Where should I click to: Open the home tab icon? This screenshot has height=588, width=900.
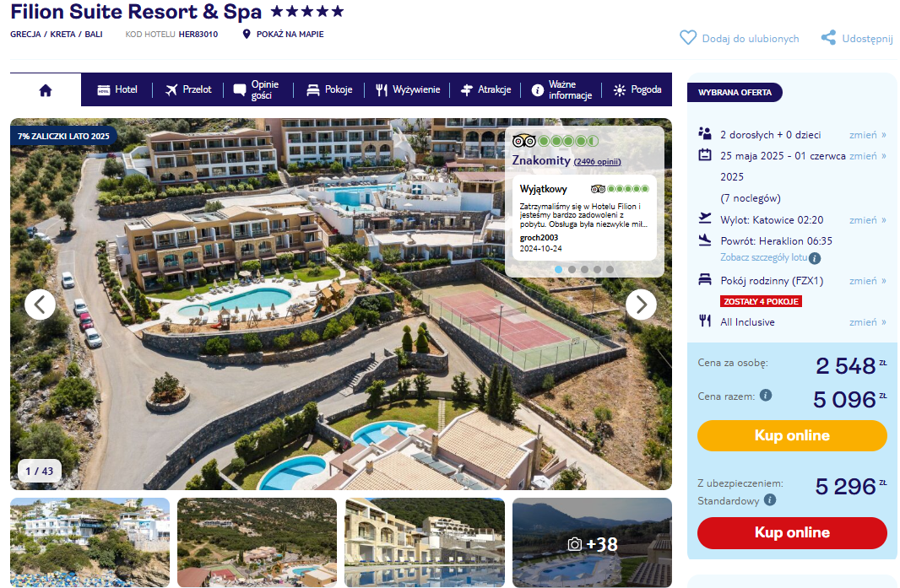[x=46, y=90]
